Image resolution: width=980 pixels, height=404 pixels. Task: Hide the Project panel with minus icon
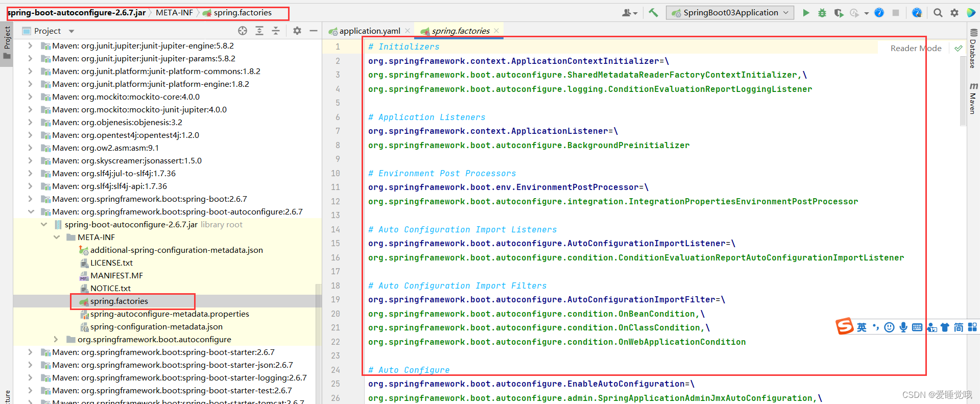click(x=314, y=31)
